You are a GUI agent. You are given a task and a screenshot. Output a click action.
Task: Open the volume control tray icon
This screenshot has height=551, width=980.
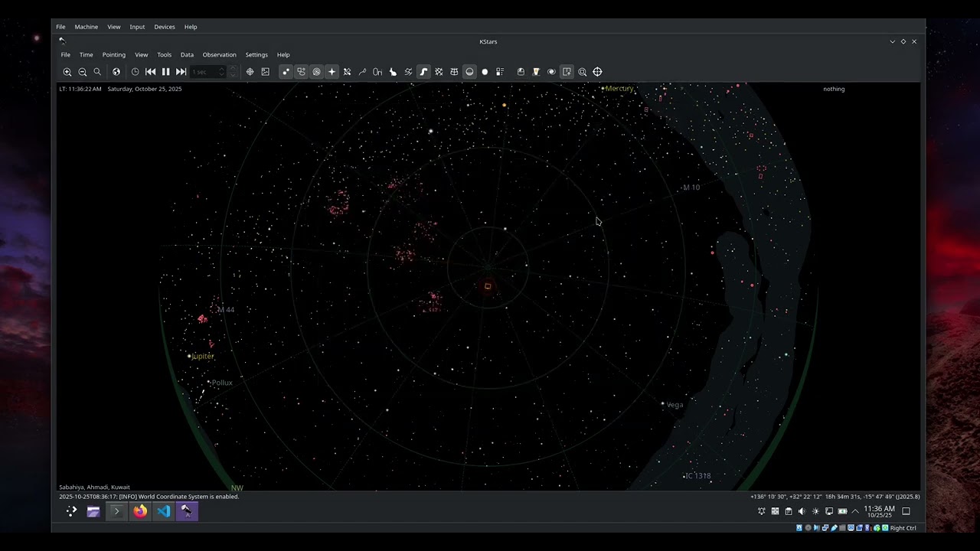pos(802,511)
